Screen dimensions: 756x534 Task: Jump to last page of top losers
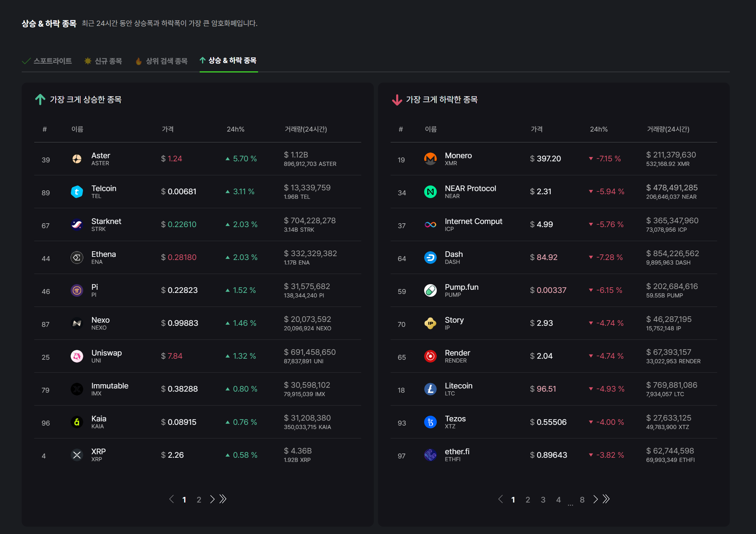click(606, 499)
